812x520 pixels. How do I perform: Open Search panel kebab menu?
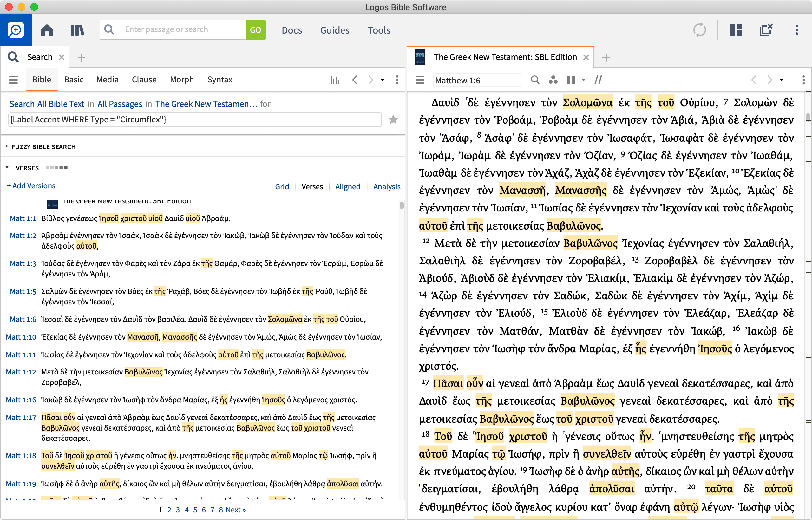click(x=397, y=80)
